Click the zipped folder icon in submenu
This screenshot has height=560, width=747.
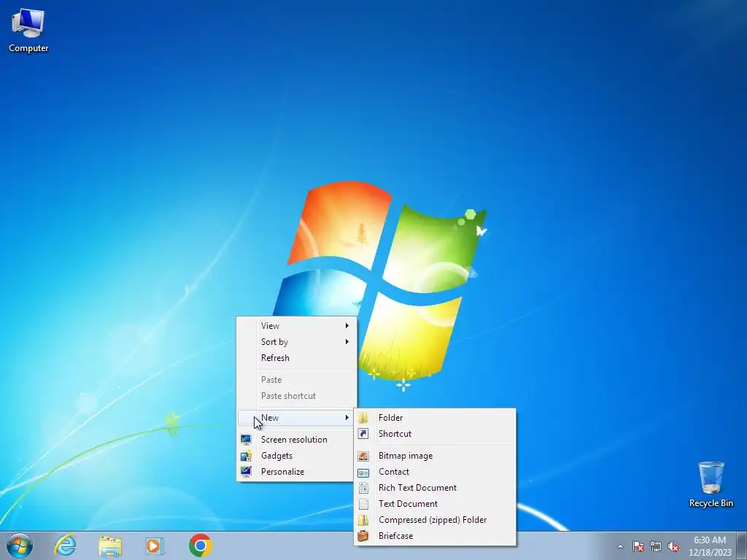363,520
